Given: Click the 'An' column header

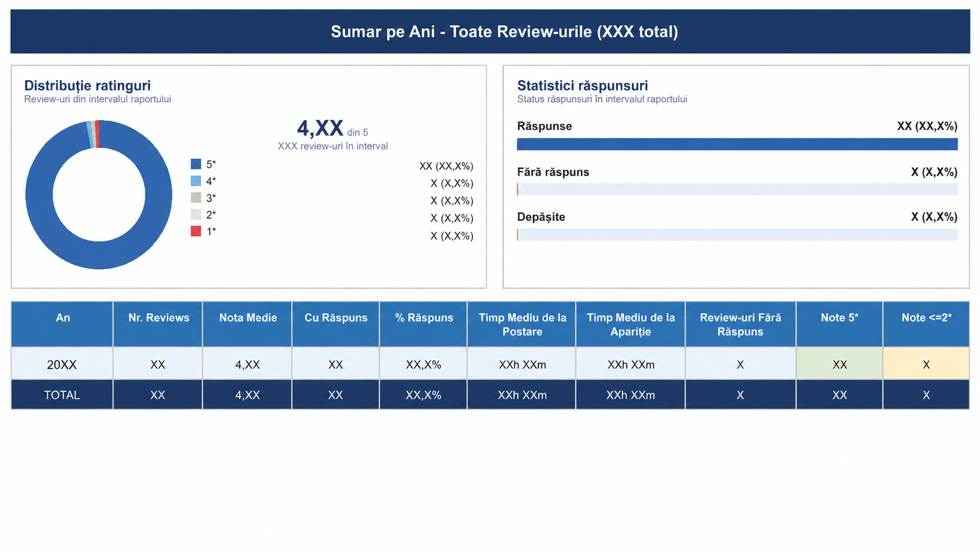Looking at the screenshot, I should click(62, 324).
